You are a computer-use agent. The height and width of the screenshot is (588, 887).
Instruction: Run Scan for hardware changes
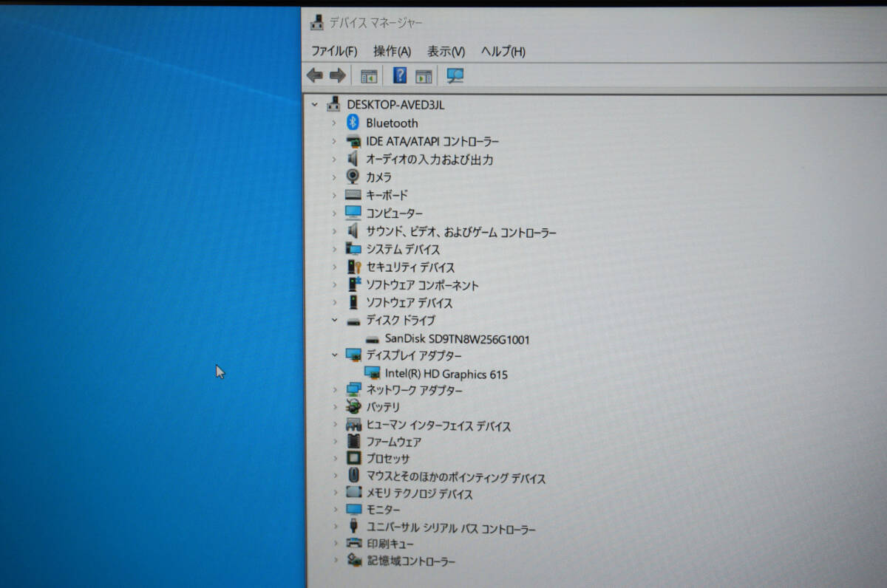[455, 75]
